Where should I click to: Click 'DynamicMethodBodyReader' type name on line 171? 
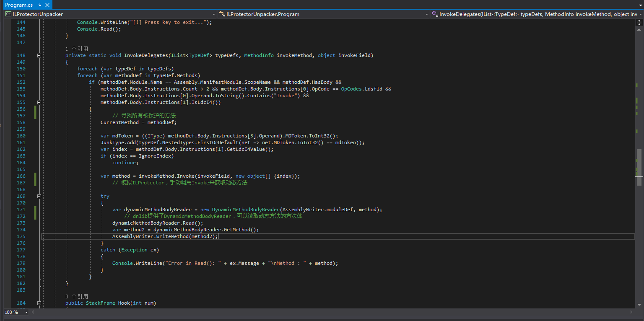tap(246, 210)
